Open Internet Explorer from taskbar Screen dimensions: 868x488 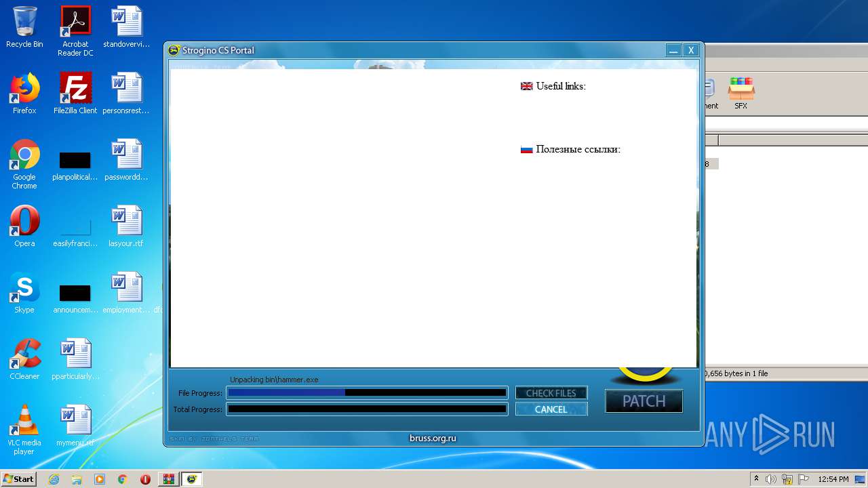coord(54,479)
